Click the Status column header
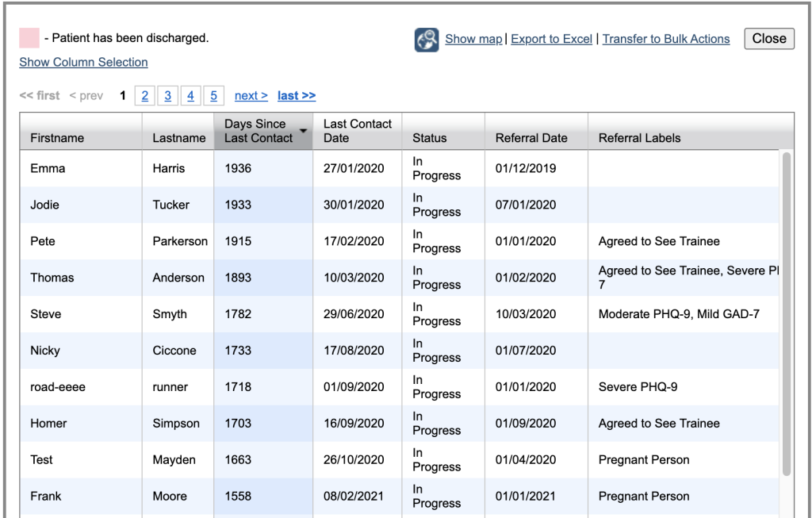812x518 pixels. tap(429, 138)
